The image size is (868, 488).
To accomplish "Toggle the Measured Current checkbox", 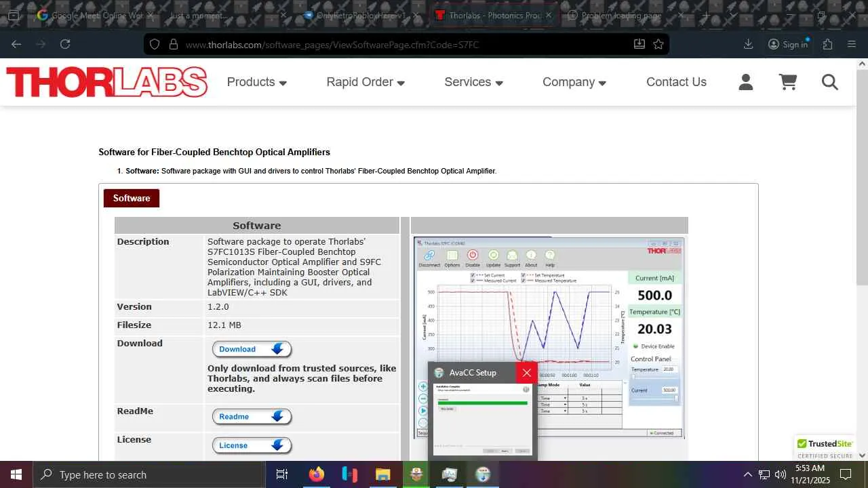I will coord(473,281).
